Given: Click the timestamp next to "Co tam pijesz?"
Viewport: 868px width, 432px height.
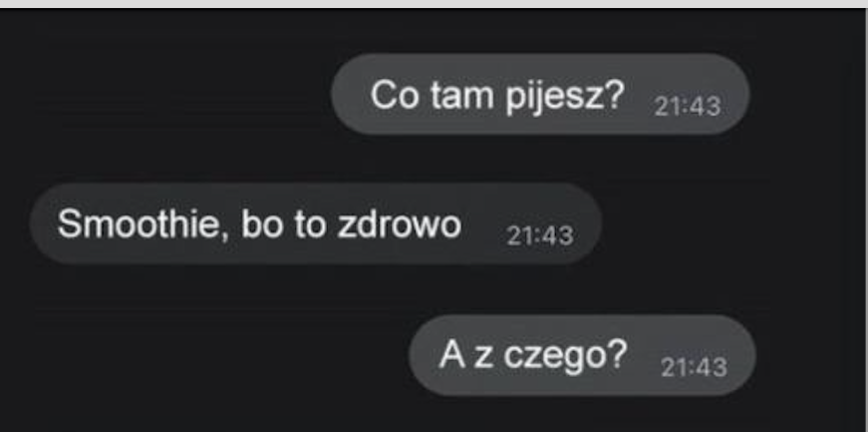Looking at the screenshot, I should (687, 106).
